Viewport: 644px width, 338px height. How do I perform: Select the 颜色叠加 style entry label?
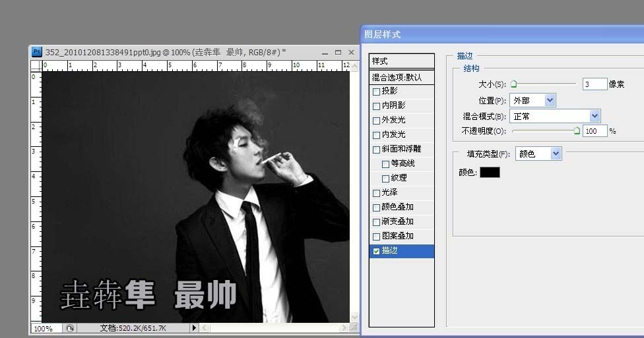[x=397, y=207]
